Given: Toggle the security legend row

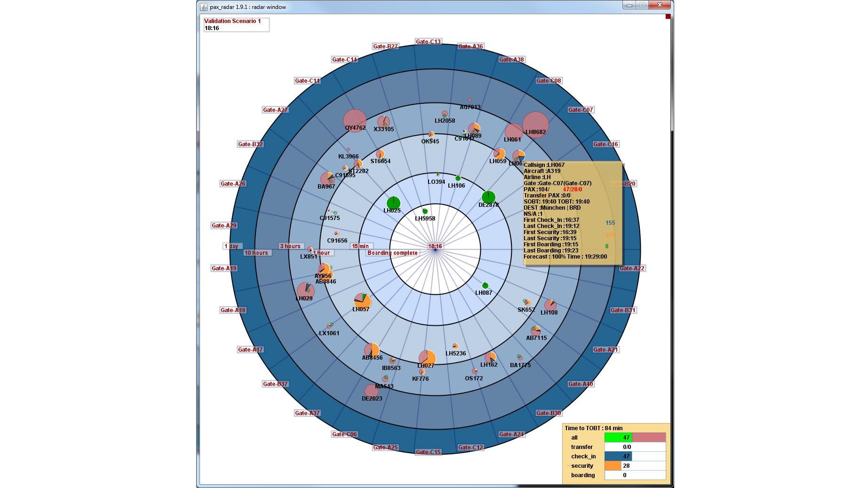Looking at the screenshot, I should coord(583,466).
